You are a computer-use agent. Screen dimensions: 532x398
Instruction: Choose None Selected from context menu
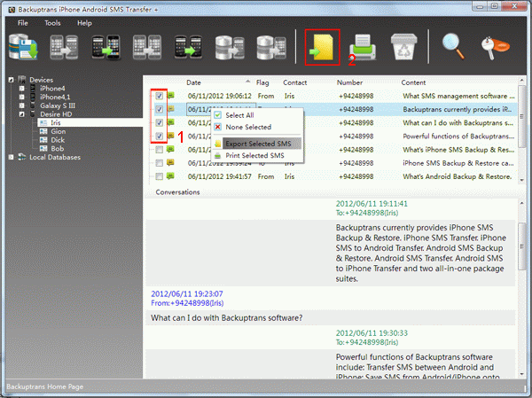pyautogui.click(x=257, y=127)
